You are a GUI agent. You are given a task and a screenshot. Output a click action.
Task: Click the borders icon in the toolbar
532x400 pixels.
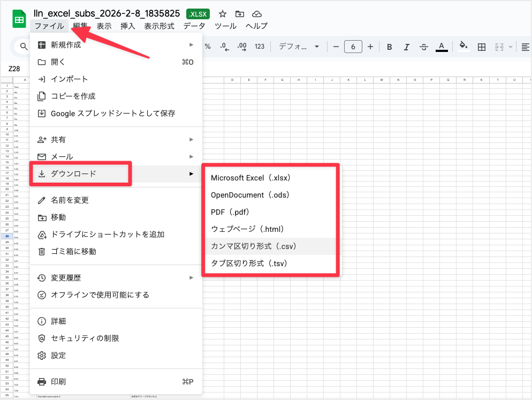[x=481, y=47]
